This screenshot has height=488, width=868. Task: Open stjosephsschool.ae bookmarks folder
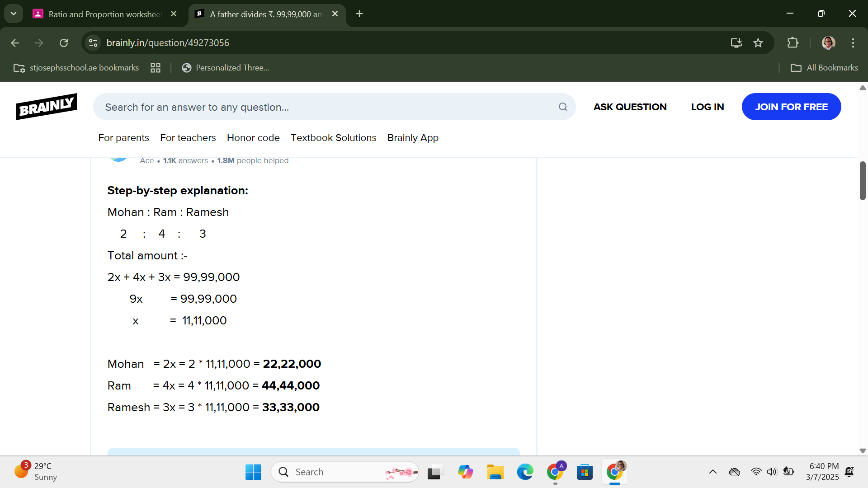pyautogui.click(x=77, y=68)
